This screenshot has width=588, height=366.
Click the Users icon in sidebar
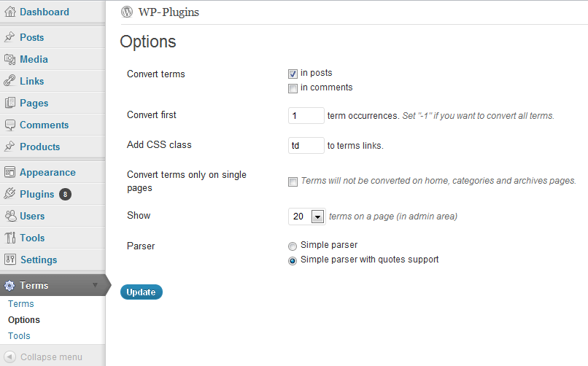click(x=9, y=216)
